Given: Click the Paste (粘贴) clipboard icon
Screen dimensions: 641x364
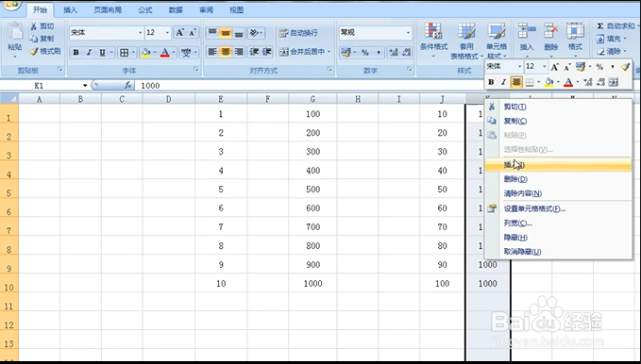Looking at the screenshot, I should 15,32.
